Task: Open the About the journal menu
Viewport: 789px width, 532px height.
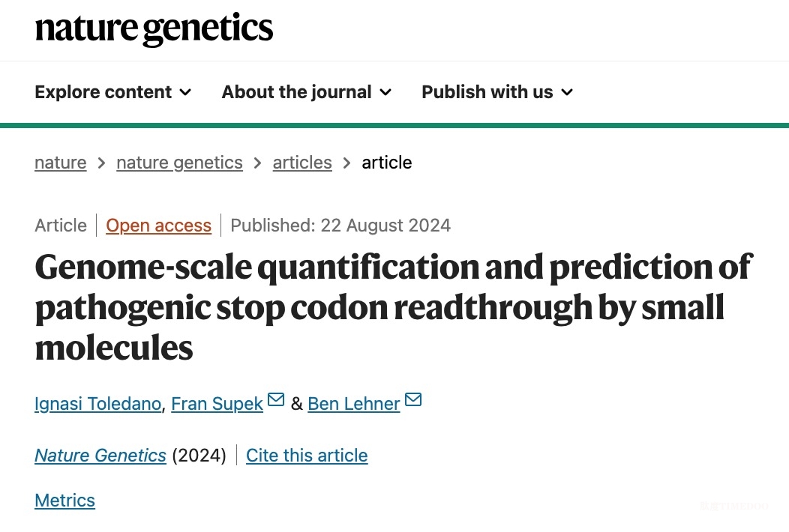Action: (x=307, y=92)
